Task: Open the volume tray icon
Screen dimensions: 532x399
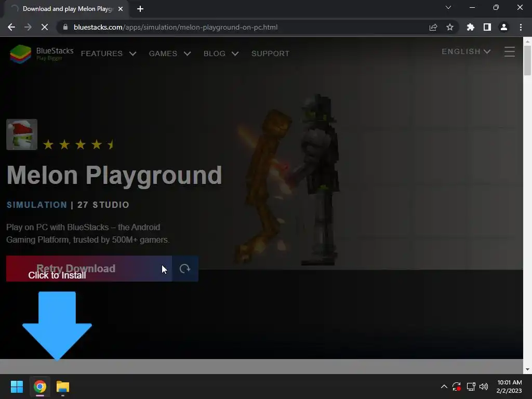Action: pyautogui.click(x=484, y=387)
